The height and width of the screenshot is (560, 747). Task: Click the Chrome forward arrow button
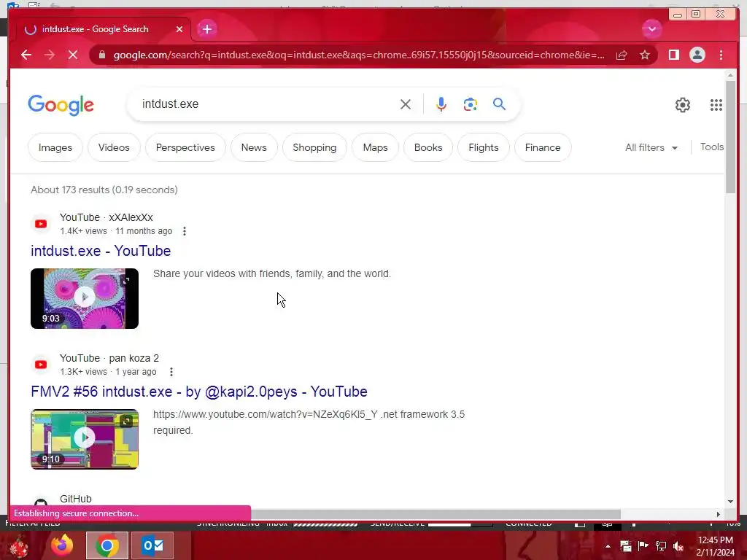click(50, 55)
